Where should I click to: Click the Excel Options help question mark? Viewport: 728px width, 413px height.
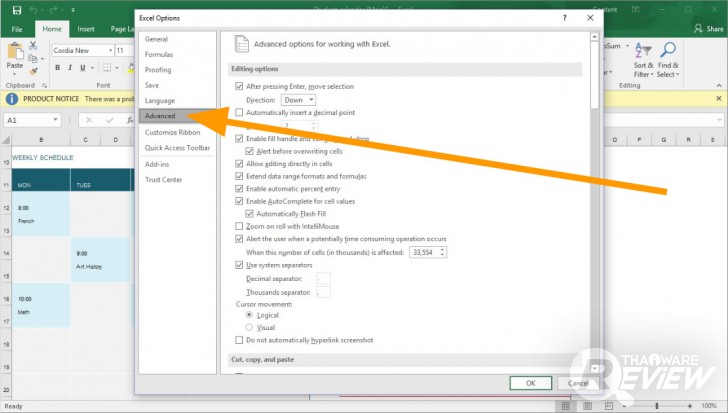[565, 18]
